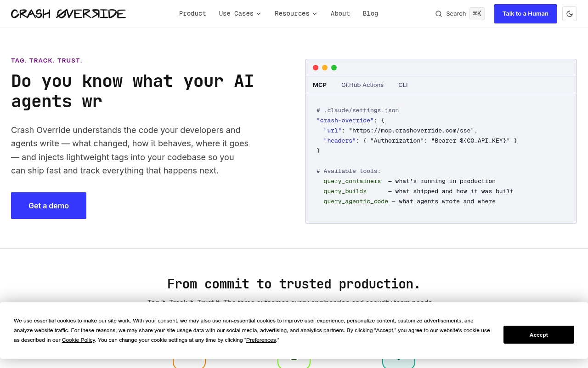Click the query_agentic_code tool name
This screenshot has width=588, height=368.
coord(356,201)
